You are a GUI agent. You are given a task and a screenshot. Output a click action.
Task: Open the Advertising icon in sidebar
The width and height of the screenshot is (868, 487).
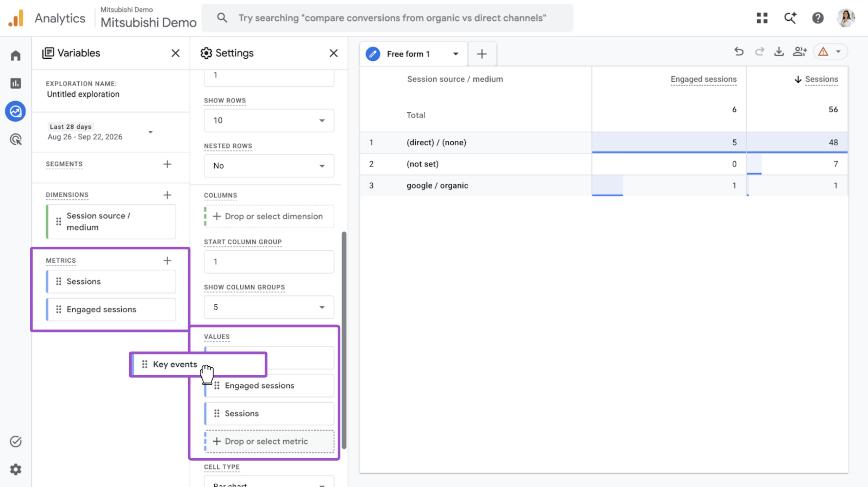point(16,139)
